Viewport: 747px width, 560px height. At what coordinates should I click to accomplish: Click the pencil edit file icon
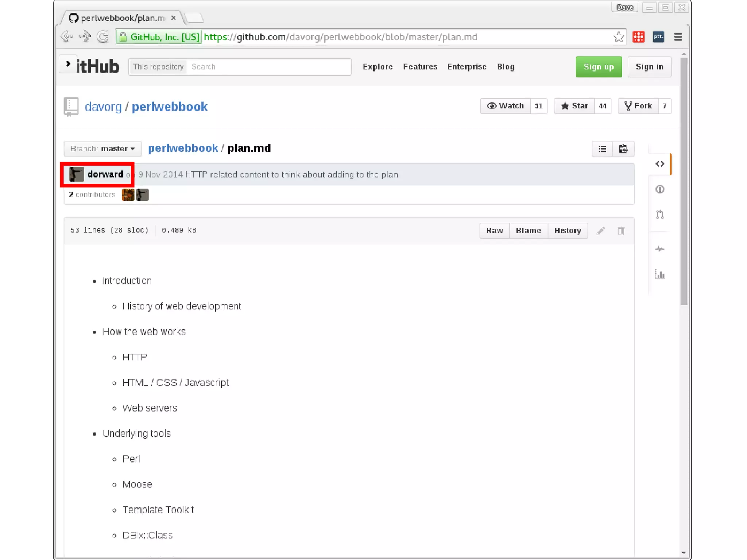[601, 231]
